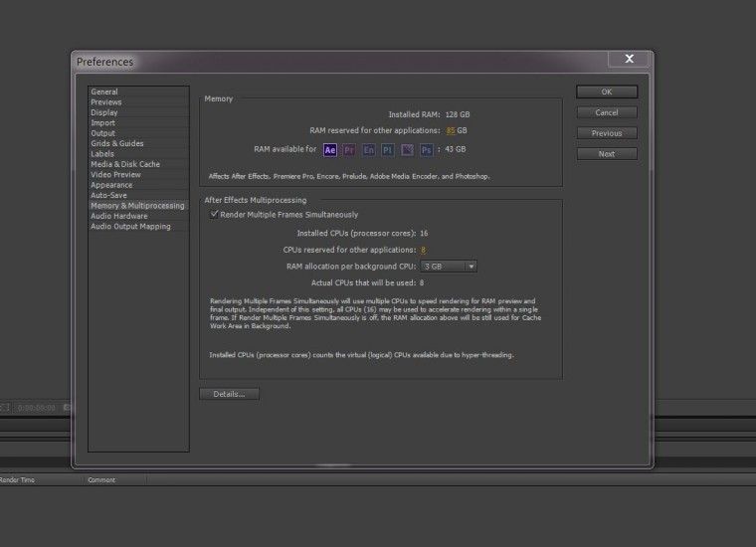
Task: Click the Encore (En) icon
Action: click(368, 150)
